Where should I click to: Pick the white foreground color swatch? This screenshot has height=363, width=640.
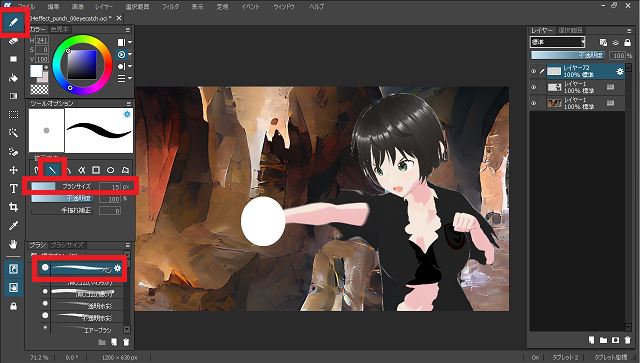tap(36, 71)
